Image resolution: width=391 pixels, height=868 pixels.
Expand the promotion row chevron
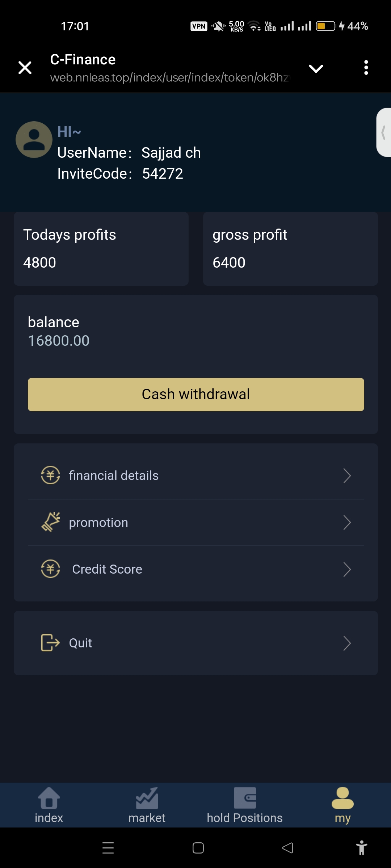click(347, 523)
